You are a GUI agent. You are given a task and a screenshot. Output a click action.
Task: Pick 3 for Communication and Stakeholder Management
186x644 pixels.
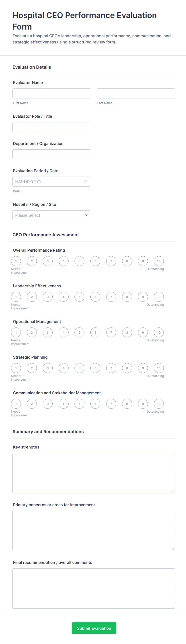pos(48,404)
